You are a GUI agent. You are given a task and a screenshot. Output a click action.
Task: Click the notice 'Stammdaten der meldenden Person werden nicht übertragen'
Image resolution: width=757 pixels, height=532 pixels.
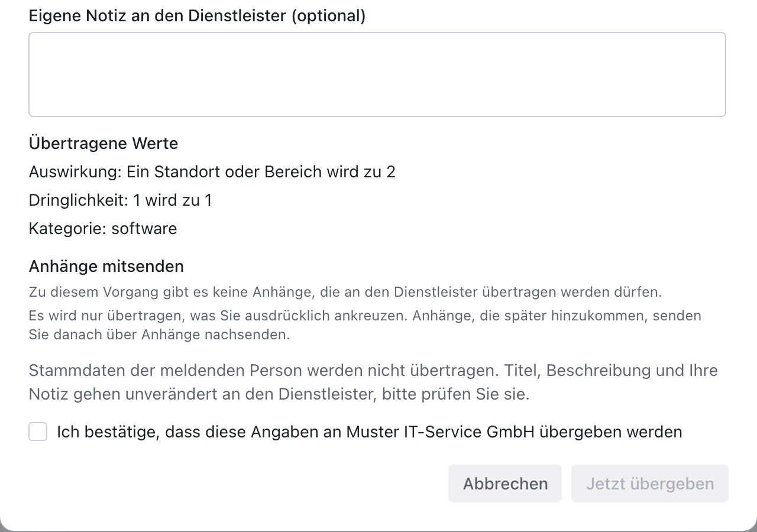[x=264, y=371]
